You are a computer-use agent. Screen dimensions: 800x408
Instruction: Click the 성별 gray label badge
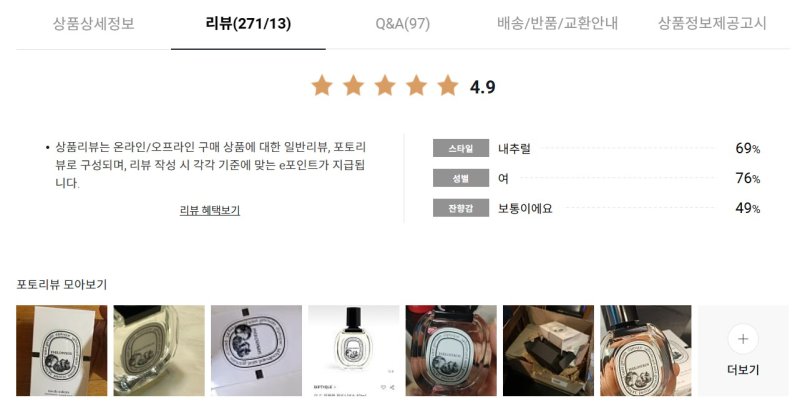[x=461, y=178]
